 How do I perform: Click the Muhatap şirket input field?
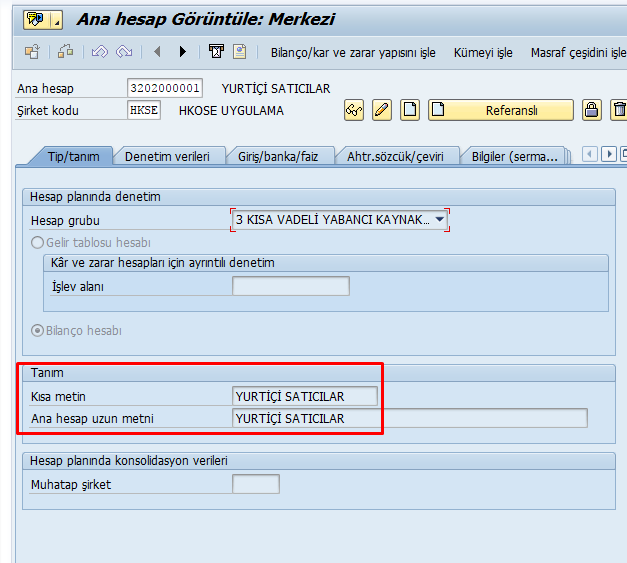click(256, 484)
